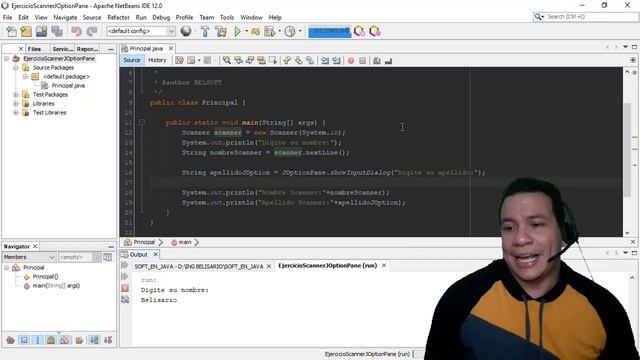This screenshot has height=360, width=640.
Task: Click the Redo toolbar icon
Action: point(92,31)
